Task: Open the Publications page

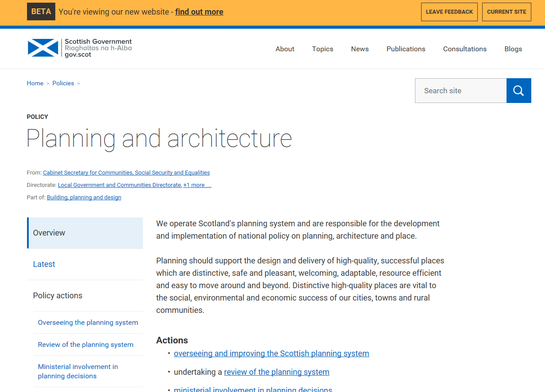Action: point(406,49)
